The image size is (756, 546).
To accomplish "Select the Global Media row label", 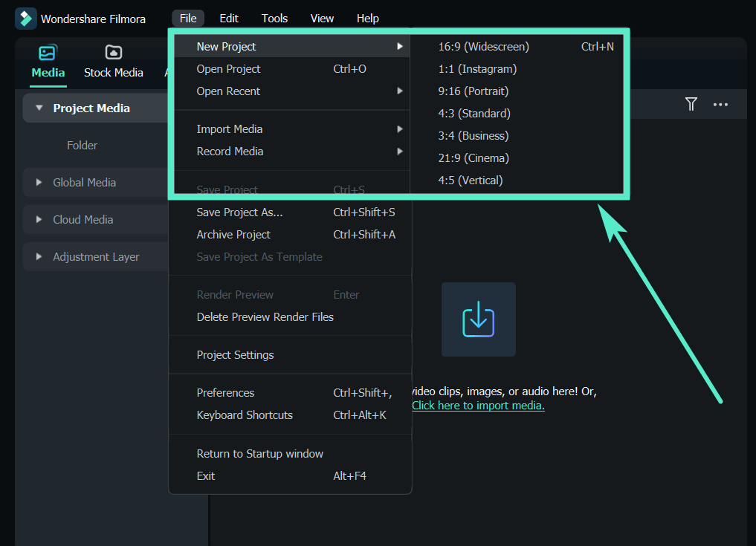I will coord(85,182).
